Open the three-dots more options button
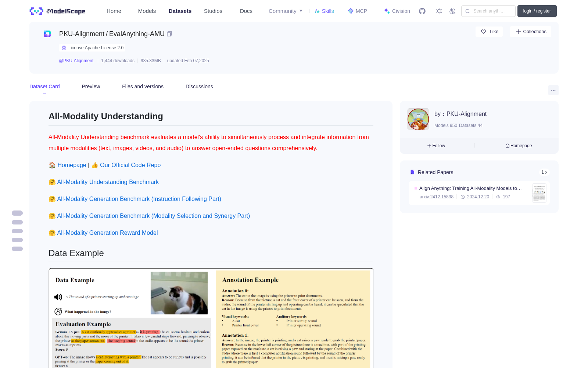Image resolution: width=588 pixels, height=368 pixels. 553,90
